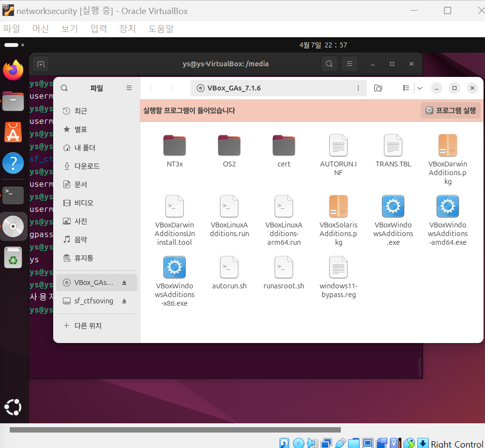
Task: Click the search icon in terminal header
Action: (x=329, y=64)
